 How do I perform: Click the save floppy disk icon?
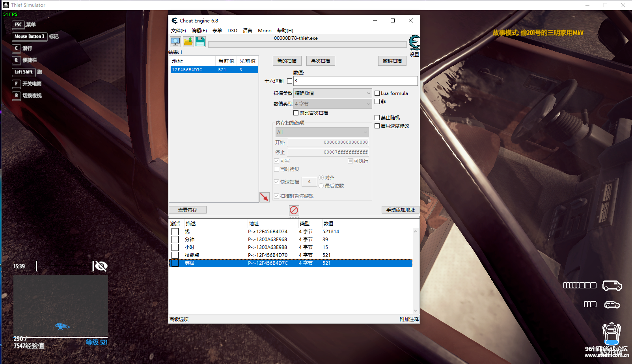(x=200, y=42)
